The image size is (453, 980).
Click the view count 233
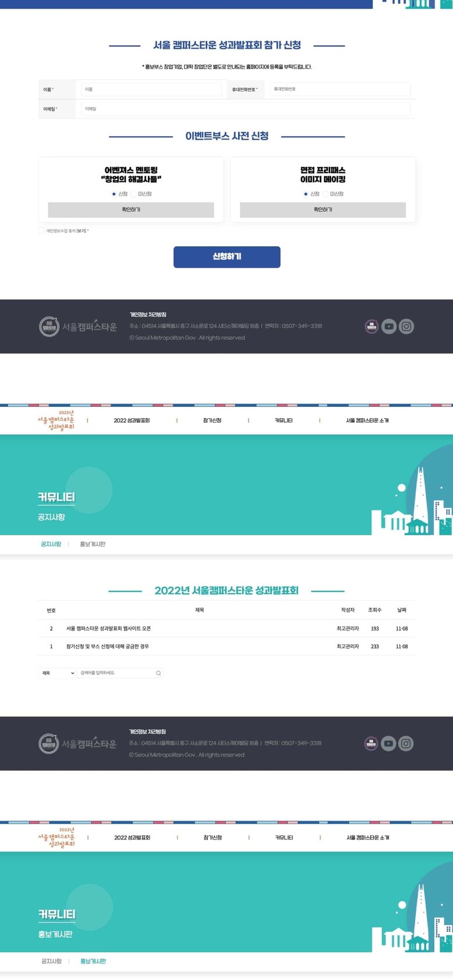click(x=375, y=647)
